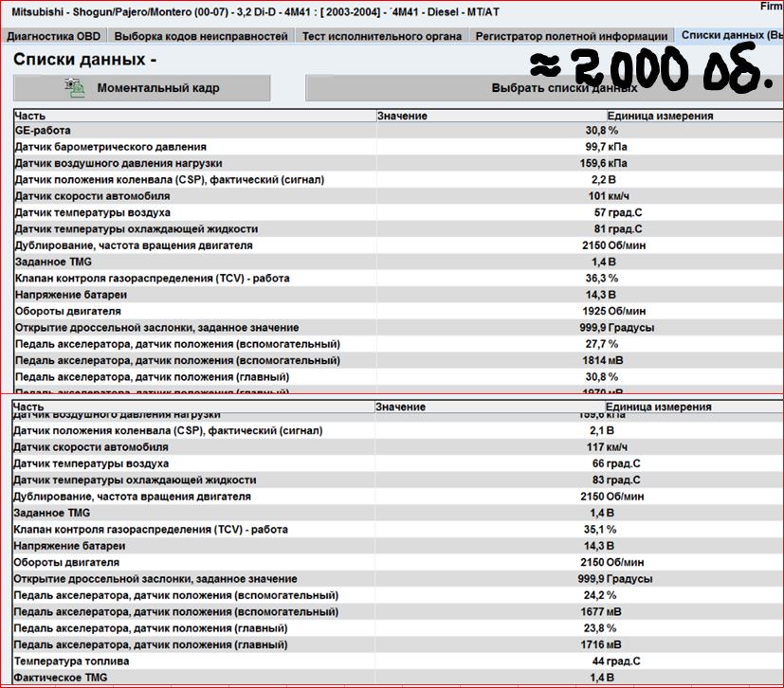The width and height of the screenshot is (784, 688).
Task: Switch to the Списки данных tab
Action: pyautogui.click(x=730, y=36)
